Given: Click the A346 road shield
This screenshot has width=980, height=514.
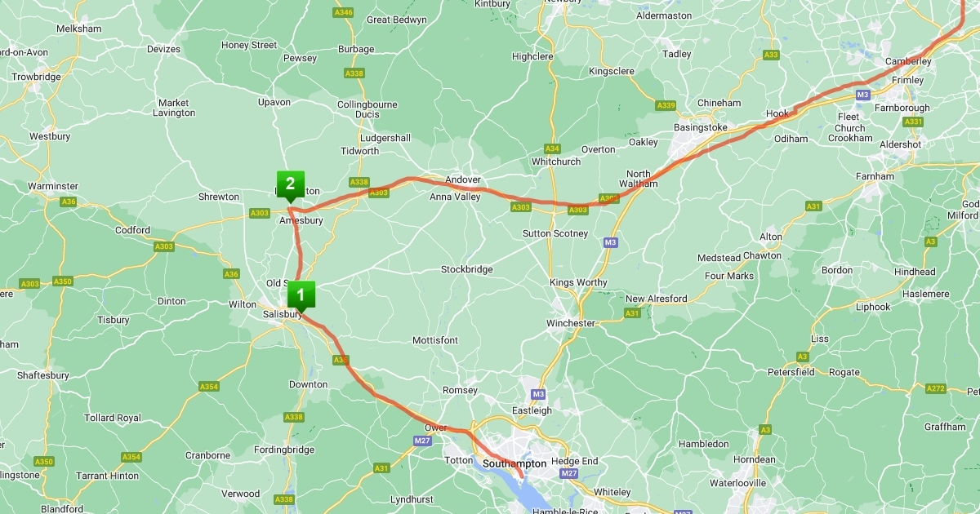Looking at the screenshot, I should [x=344, y=12].
